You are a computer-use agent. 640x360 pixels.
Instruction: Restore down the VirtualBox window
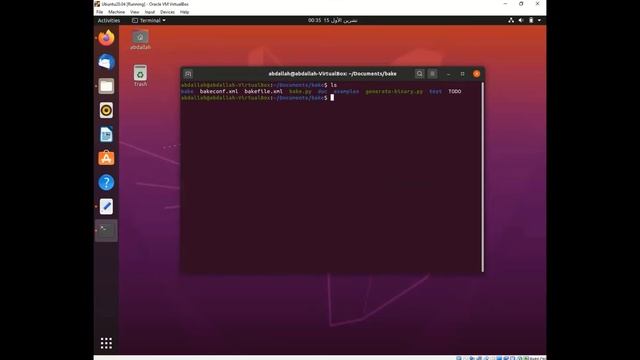(521, 4)
